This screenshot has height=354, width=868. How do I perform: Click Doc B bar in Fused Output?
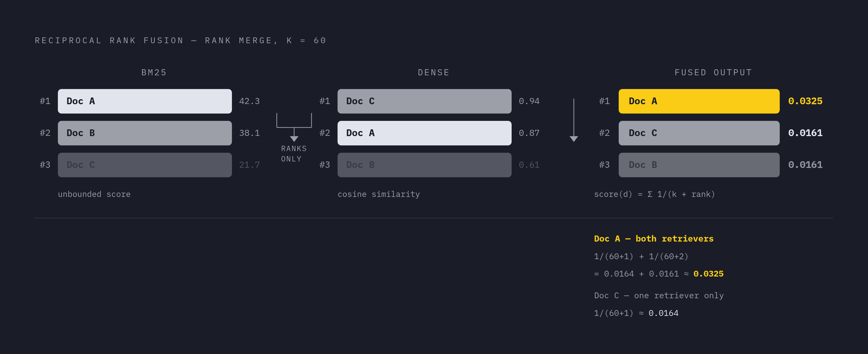click(x=699, y=165)
